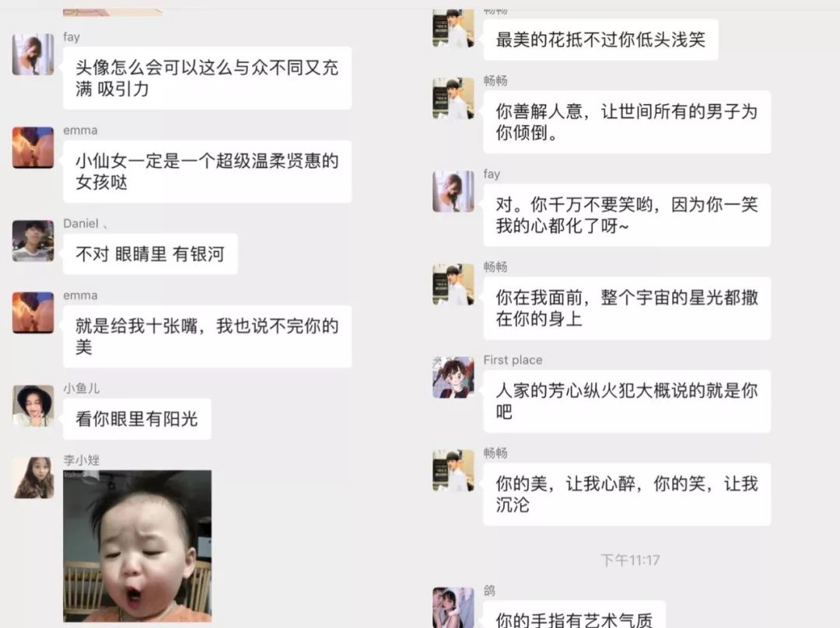This screenshot has height=628, width=840.
Task: Open Daniel's profile picture
Action: [33, 240]
